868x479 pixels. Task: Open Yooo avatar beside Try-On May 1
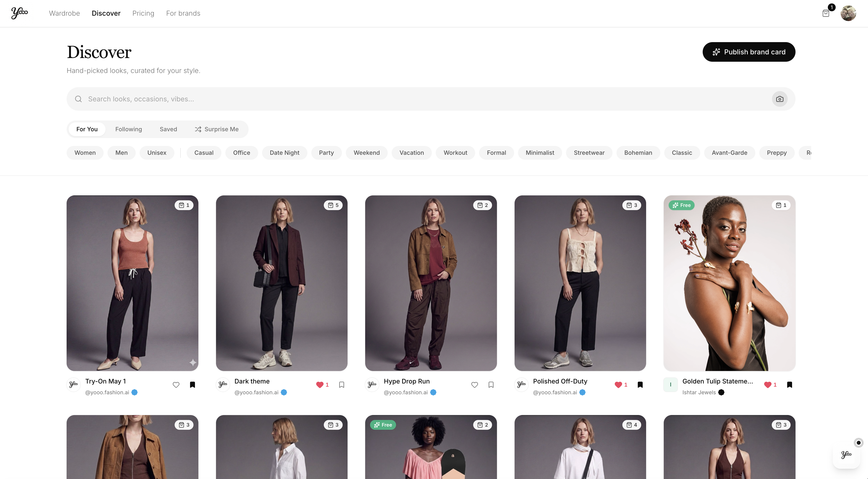coord(73,384)
